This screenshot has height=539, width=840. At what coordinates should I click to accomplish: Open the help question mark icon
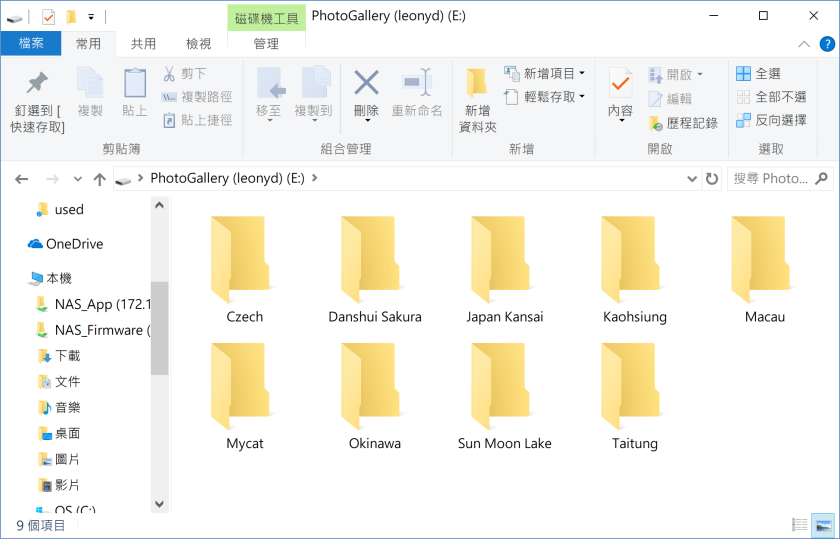click(x=827, y=44)
